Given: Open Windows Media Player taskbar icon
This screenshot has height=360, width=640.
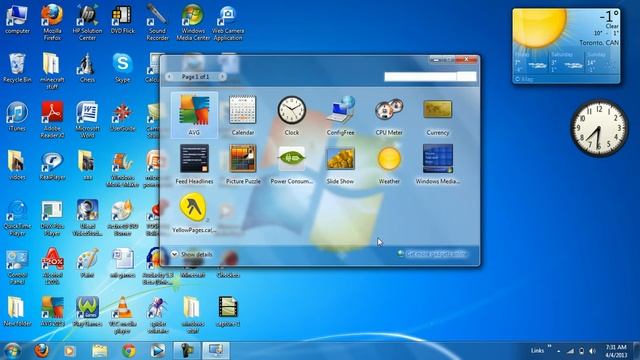Looking at the screenshot, I should [x=70, y=351].
